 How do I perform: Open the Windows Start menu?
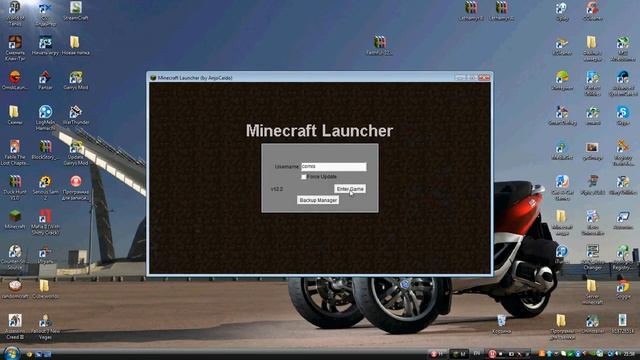pos(11,353)
